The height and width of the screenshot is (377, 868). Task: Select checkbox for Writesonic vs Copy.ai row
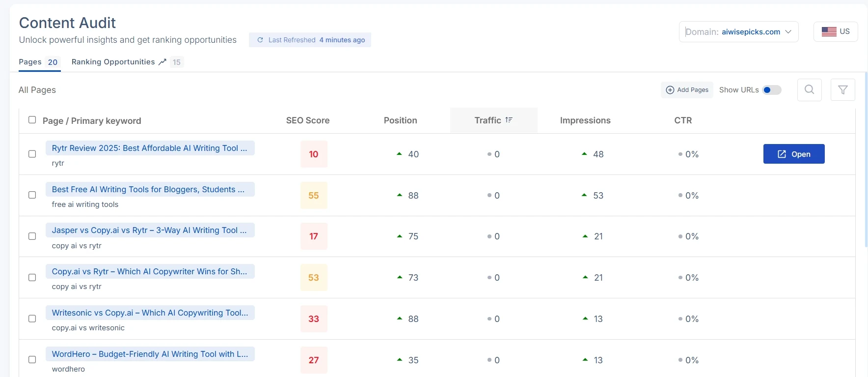32,319
